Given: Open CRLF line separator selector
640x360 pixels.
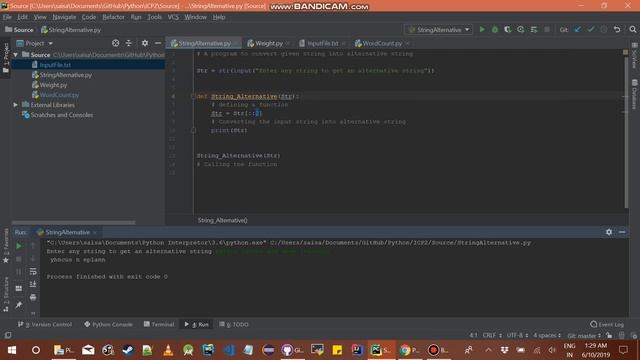Looking at the screenshot, I should pos(492,335).
